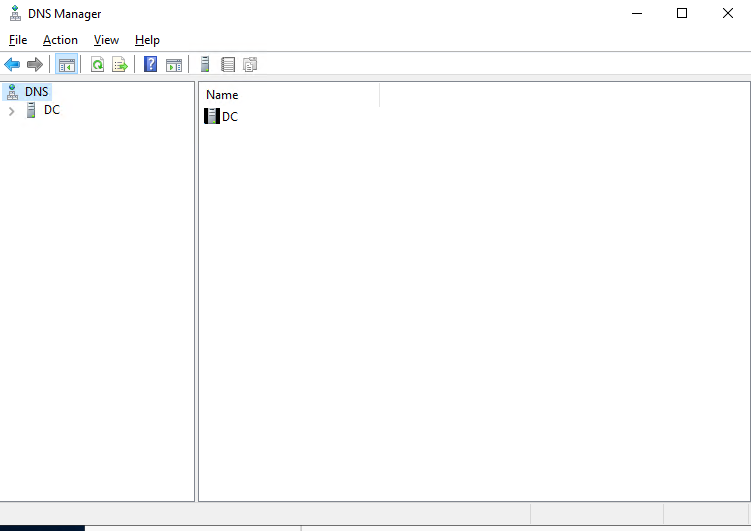Click the New Server toolbar icon
751x531 pixels.
point(205,64)
